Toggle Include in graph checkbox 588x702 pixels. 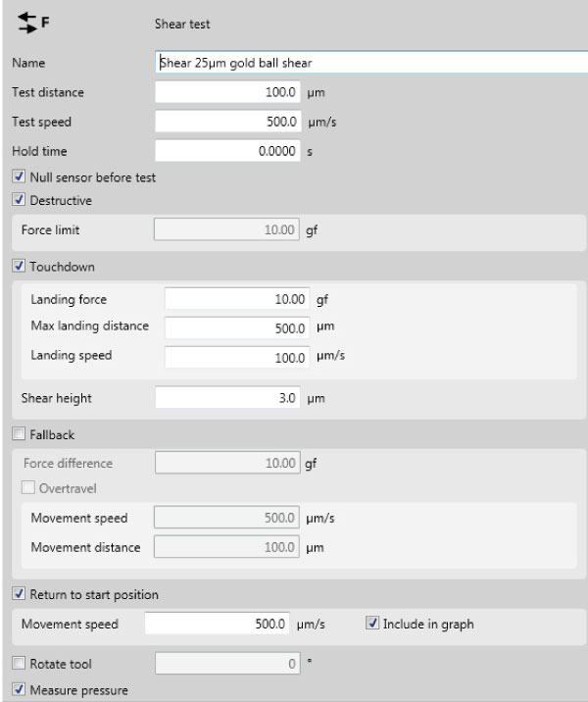tap(373, 624)
